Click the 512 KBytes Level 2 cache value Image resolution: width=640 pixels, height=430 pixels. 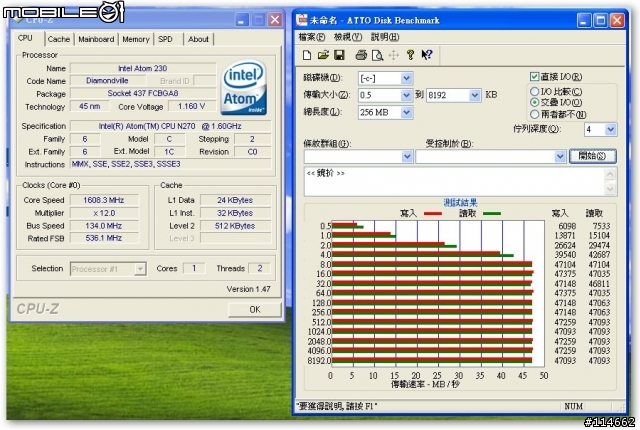point(235,226)
